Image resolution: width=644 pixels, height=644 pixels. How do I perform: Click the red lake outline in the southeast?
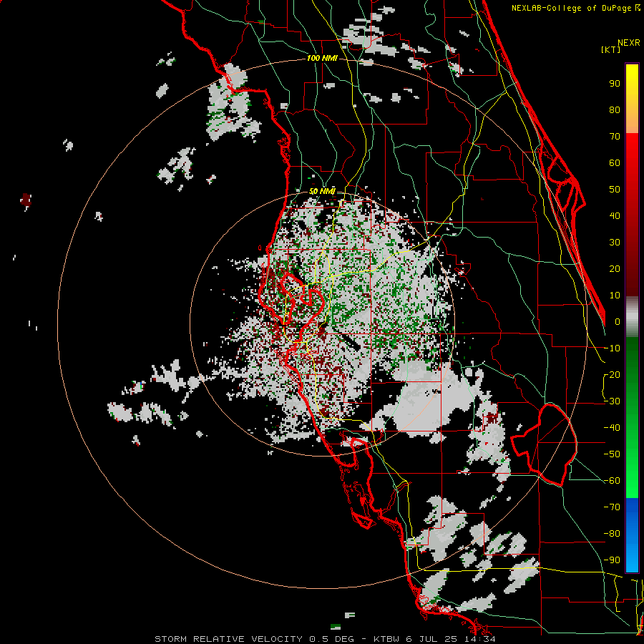pos(545,444)
